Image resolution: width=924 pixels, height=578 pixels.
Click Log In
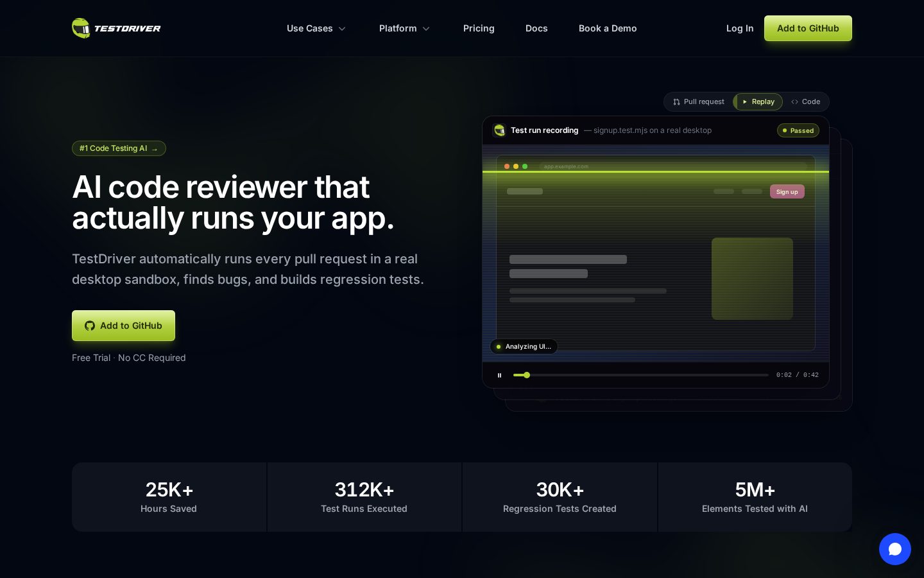pyautogui.click(x=740, y=28)
